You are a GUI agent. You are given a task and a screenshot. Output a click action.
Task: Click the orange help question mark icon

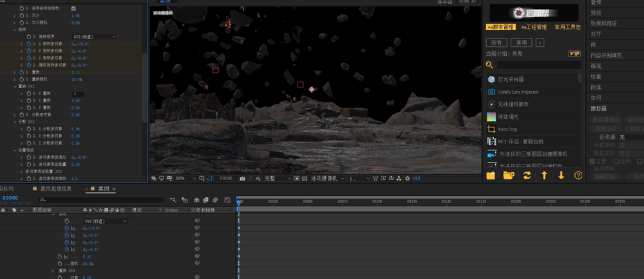tap(578, 175)
